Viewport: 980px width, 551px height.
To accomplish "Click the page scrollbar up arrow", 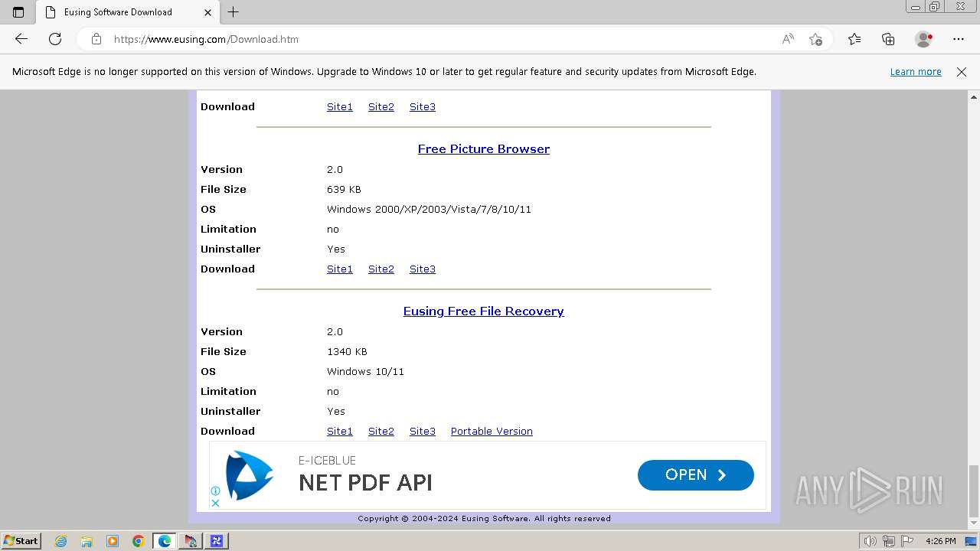I will [974, 97].
